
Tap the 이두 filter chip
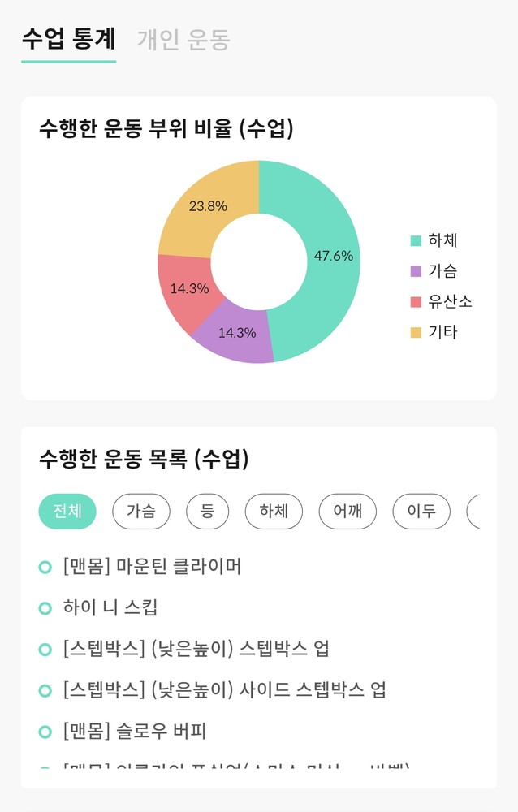click(x=421, y=511)
